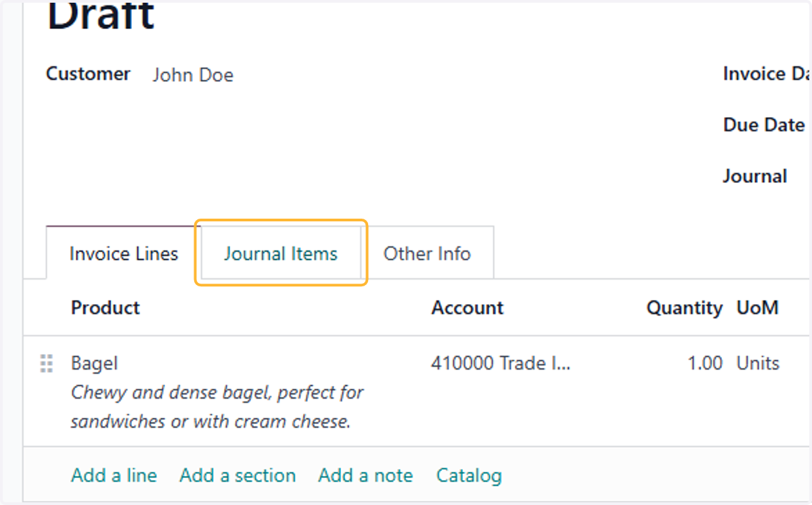Screen dimensions: 812x505
Task: Open the Other Info tab
Action: 427,253
